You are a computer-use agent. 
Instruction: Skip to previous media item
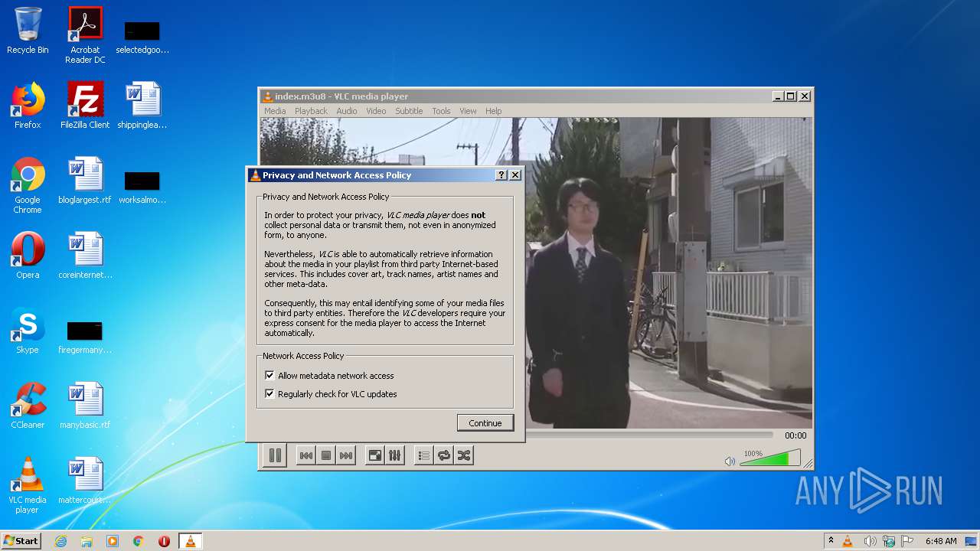(x=305, y=455)
